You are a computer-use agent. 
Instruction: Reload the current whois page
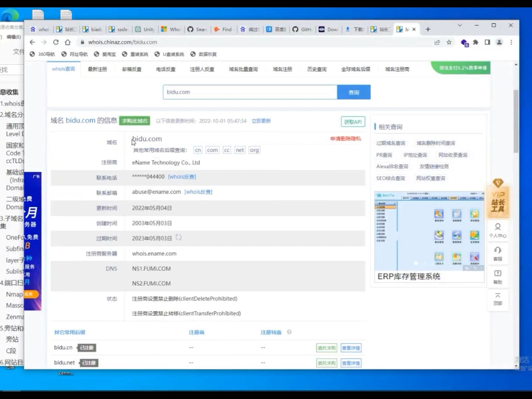[56, 42]
